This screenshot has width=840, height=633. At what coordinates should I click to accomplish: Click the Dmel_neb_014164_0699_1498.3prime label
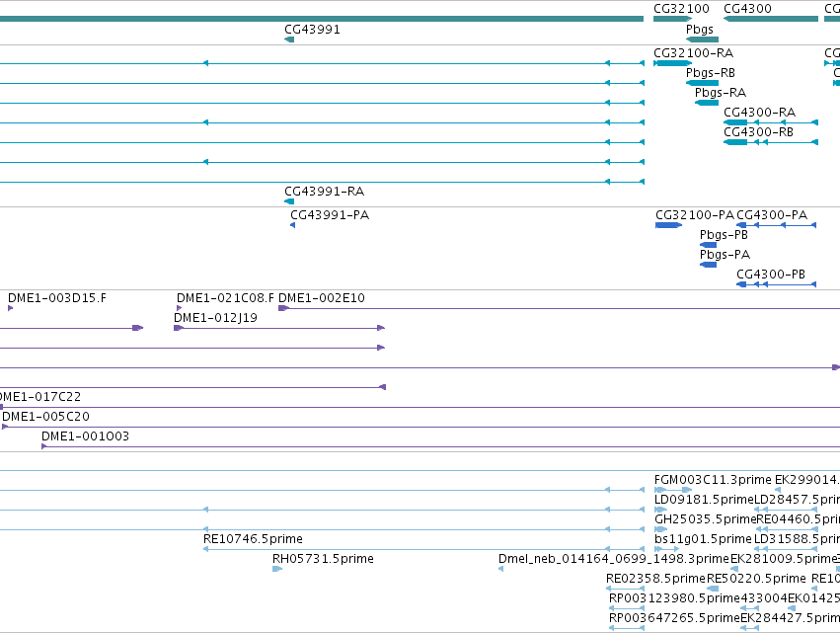click(614, 559)
